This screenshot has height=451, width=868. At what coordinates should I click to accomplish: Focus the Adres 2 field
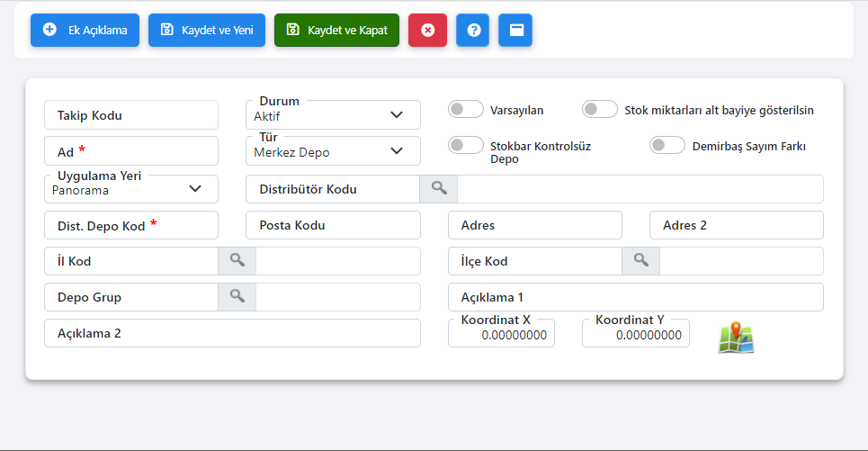pyautogui.click(x=737, y=225)
